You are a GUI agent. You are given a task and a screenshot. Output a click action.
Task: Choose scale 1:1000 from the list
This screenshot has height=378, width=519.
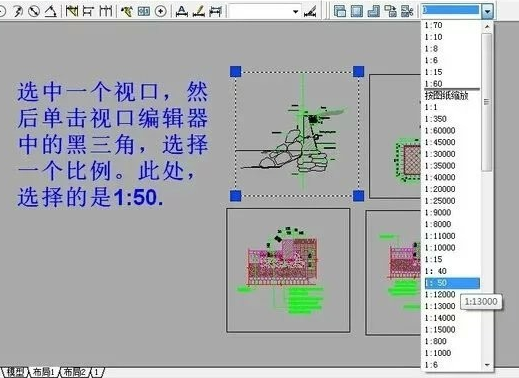[x=438, y=353]
